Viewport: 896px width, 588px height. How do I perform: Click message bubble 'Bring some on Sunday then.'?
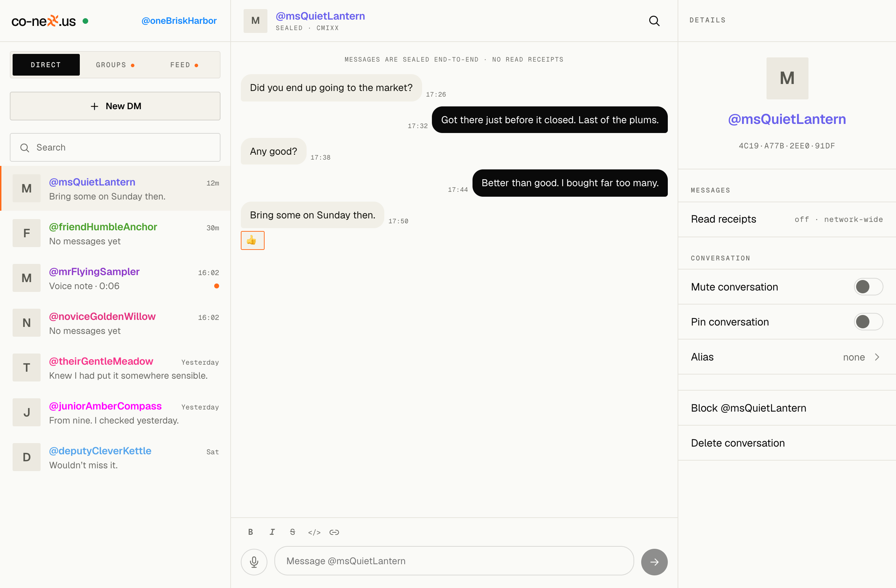(313, 215)
